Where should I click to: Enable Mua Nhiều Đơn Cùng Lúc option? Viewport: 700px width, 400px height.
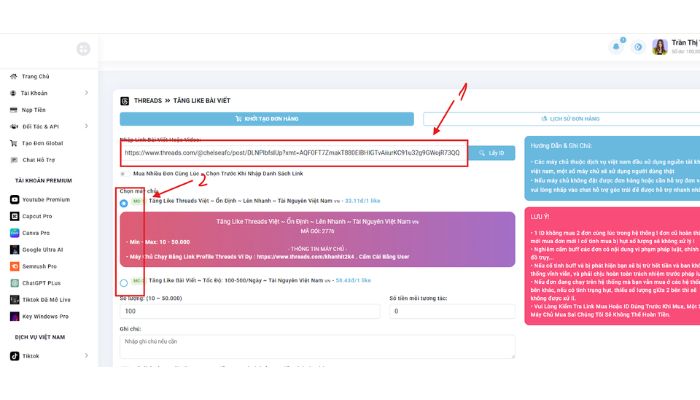pyautogui.click(x=123, y=174)
